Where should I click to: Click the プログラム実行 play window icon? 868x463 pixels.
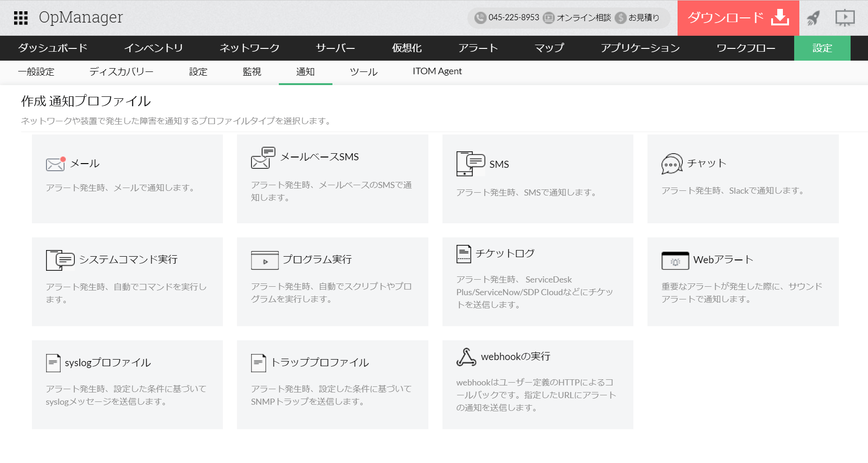click(x=265, y=260)
